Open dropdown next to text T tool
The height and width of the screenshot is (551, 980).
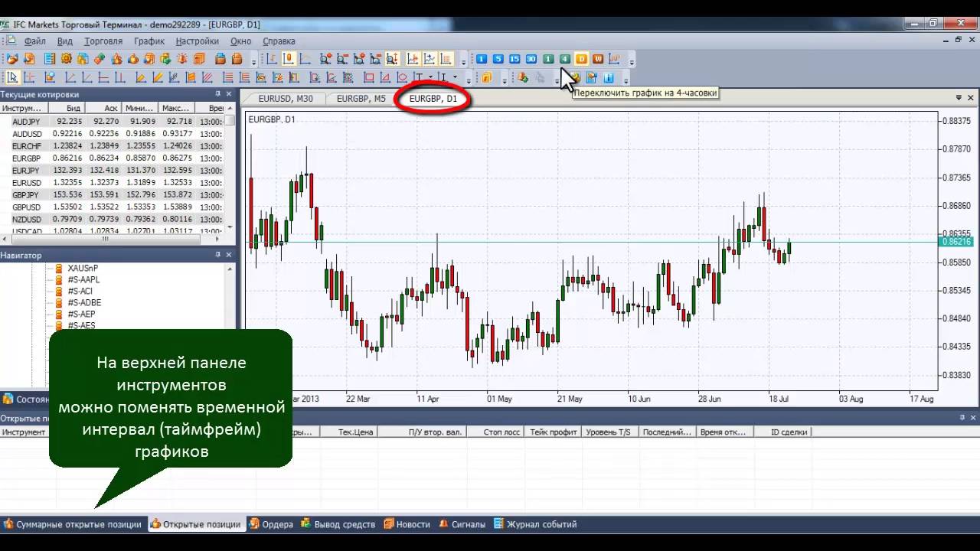click(x=431, y=77)
